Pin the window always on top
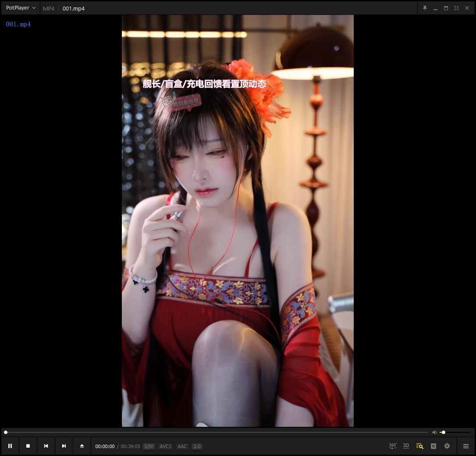This screenshot has width=476, height=456. 425,8
